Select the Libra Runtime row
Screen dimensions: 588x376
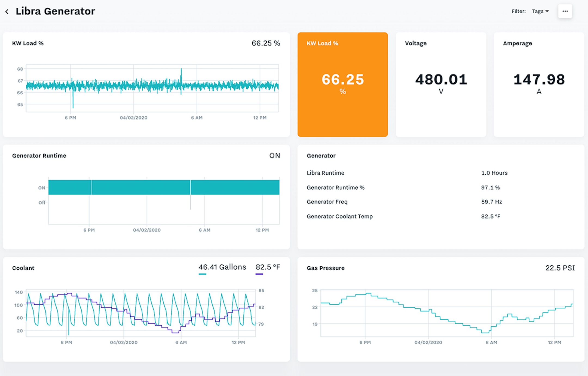coord(441,173)
